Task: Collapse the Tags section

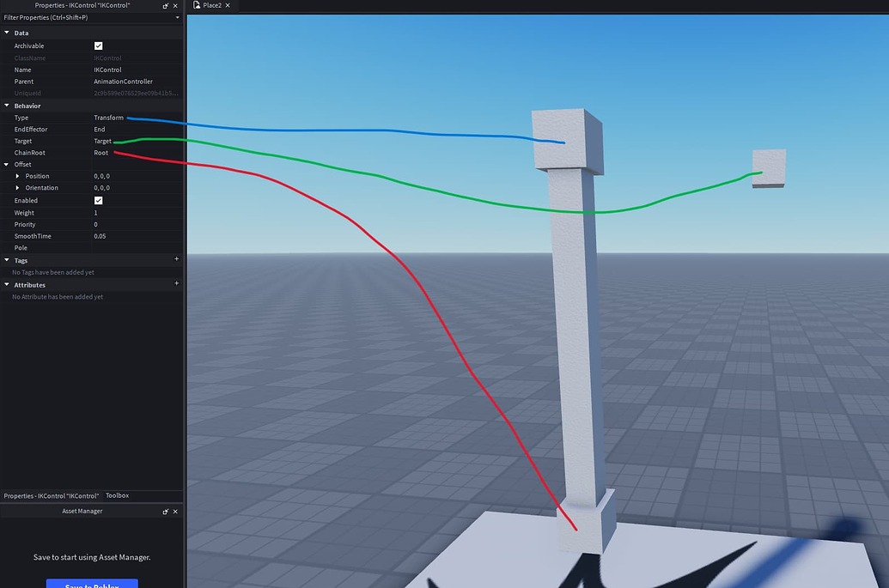Action: (x=7, y=260)
